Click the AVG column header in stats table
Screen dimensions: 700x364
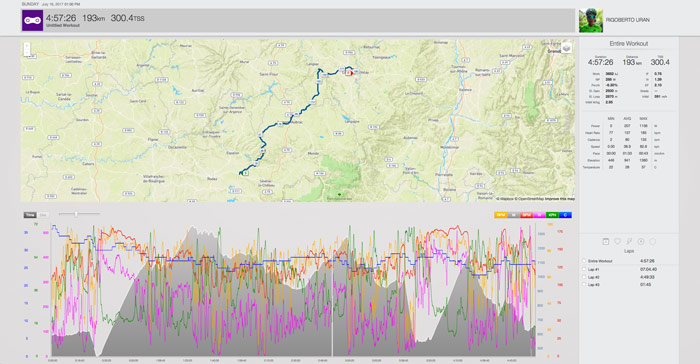coord(627,119)
